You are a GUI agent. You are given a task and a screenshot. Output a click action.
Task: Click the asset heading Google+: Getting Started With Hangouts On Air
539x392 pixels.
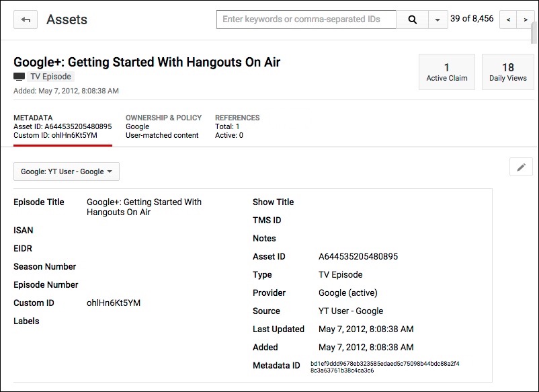(x=147, y=63)
